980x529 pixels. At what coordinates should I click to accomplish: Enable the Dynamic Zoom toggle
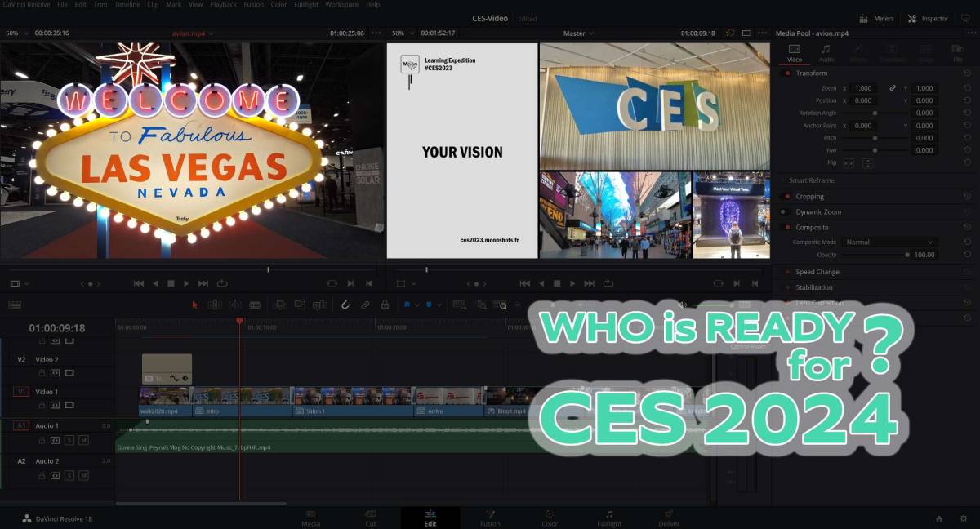point(784,212)
